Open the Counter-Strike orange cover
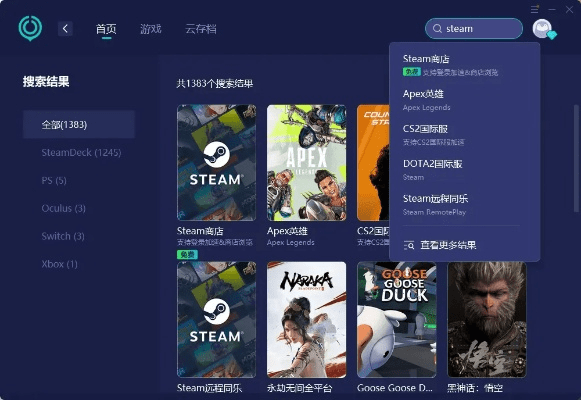The width and height of the screenshot is (581, 400). pos(373,163)
